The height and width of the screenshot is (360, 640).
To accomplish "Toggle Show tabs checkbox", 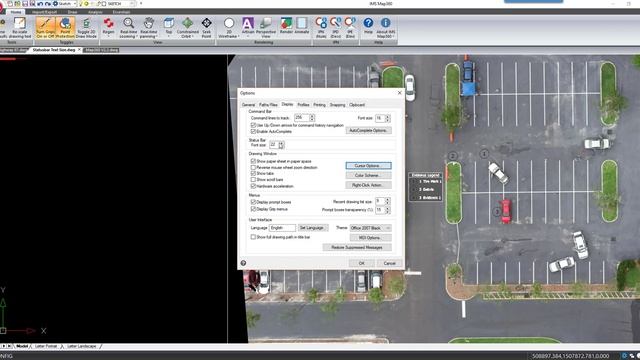I will pyautogui.click(x=253, y=173).
